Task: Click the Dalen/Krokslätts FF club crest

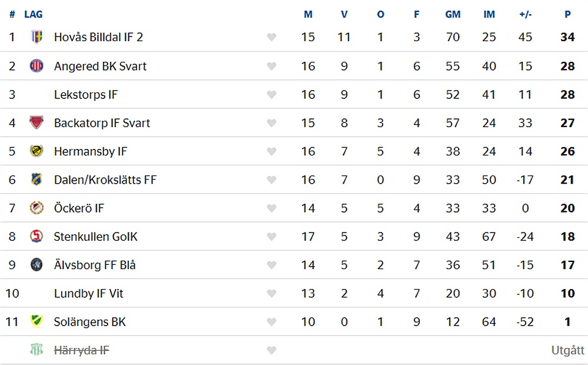Action: click(x=36, y=180)
